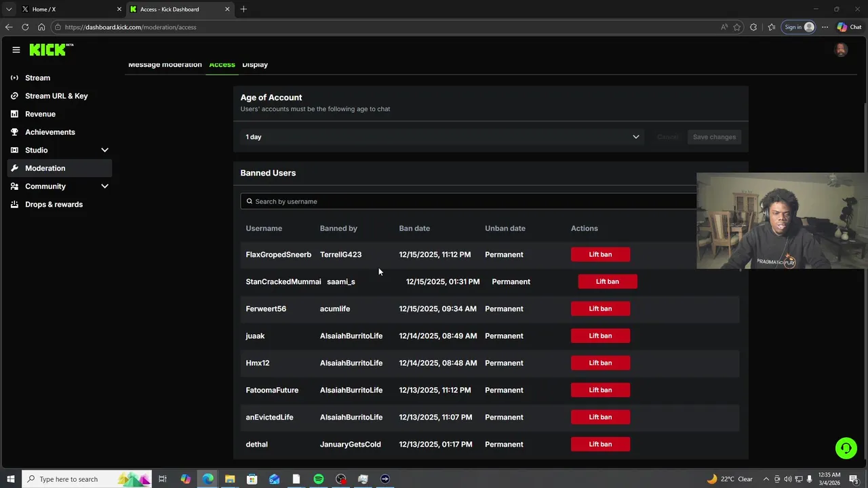
Task: Lift ban for dethal
Action: tap(600, 444)
